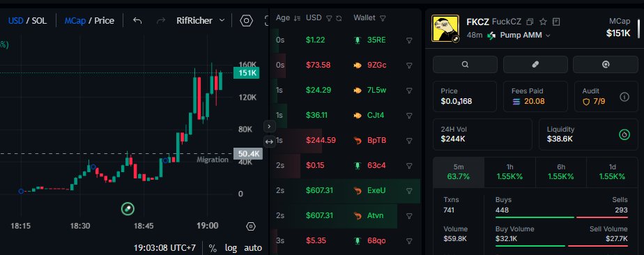
Task: Filter trades by wallet 9ZGc
Action: click(x=409, y=65)
